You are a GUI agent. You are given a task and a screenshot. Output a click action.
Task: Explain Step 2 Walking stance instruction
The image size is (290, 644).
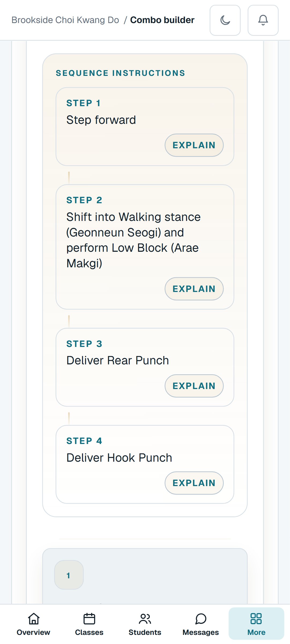[194, 289]
